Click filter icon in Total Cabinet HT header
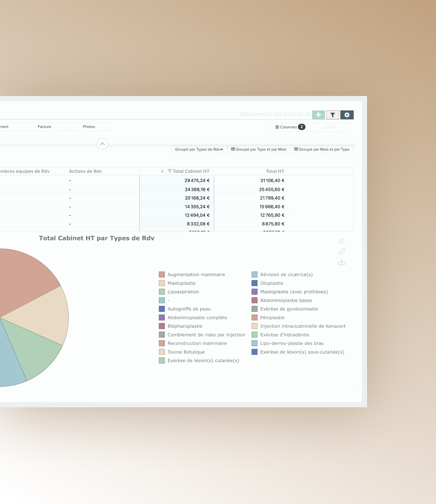This screenshot has height=504, width=436. coord(170,171)
